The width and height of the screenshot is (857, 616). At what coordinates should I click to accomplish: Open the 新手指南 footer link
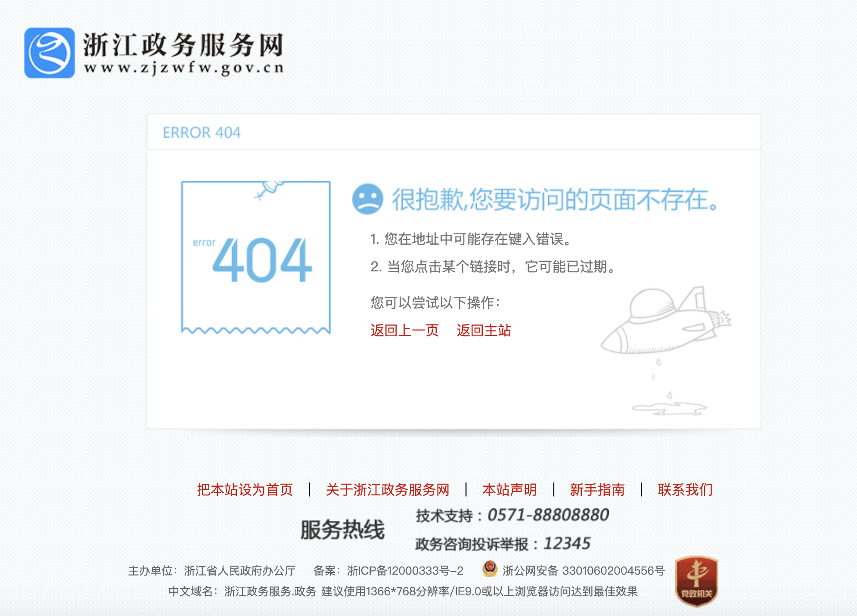click(597, 490)
